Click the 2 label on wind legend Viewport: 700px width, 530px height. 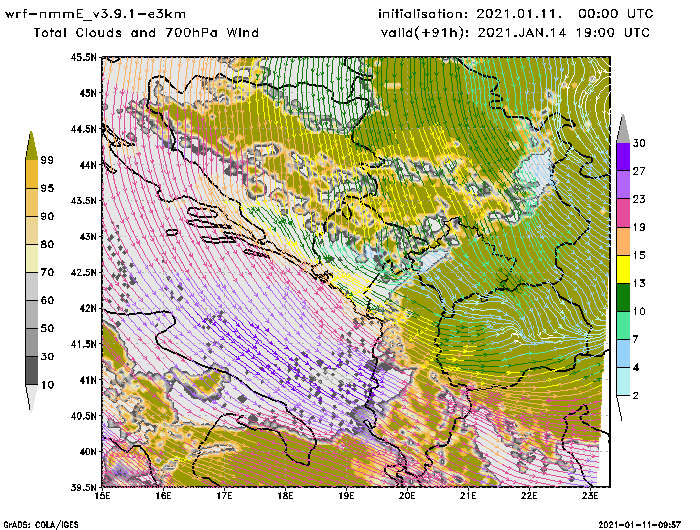pos(636,396)
